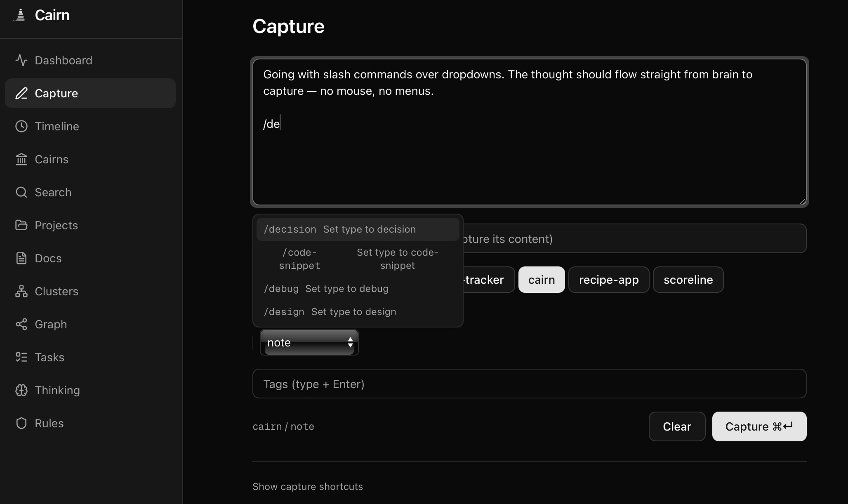Click the Rules shield icon
Screen dimensions: 848x504
point(22,423)
